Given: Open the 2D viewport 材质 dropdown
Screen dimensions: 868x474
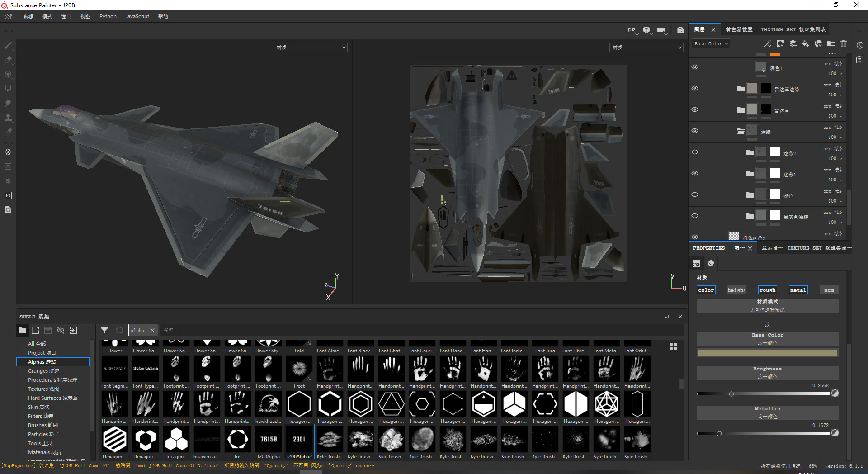Looking at the screenshot, I should point(646,47).
